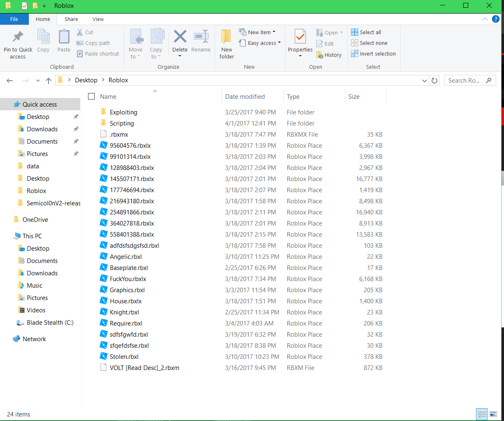Open the Copy to menu
Viewport: 504px width, 421px height.
point(156,44)
